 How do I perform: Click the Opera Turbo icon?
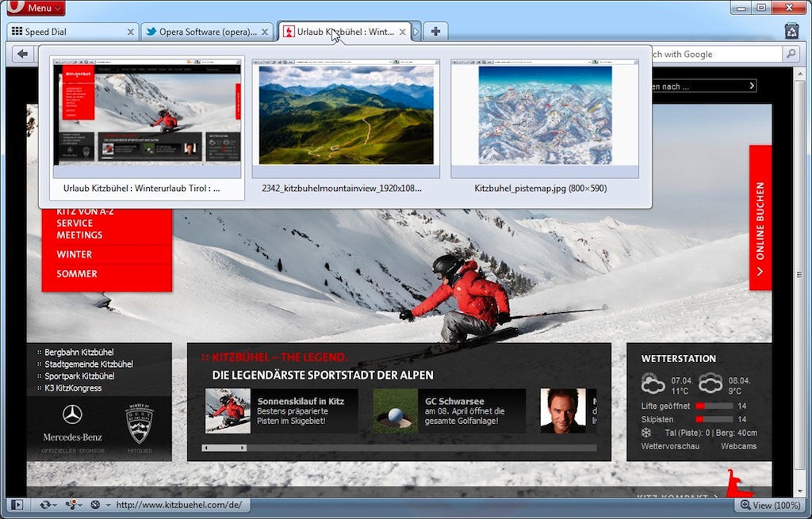click(x=96, y=505)
